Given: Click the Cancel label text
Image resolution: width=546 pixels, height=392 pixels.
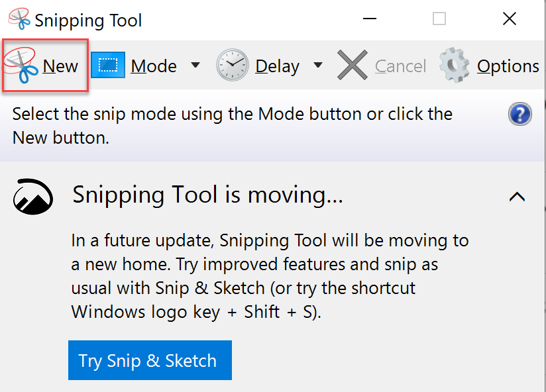Looking at the screenshot, I should [x=400, y=66].
